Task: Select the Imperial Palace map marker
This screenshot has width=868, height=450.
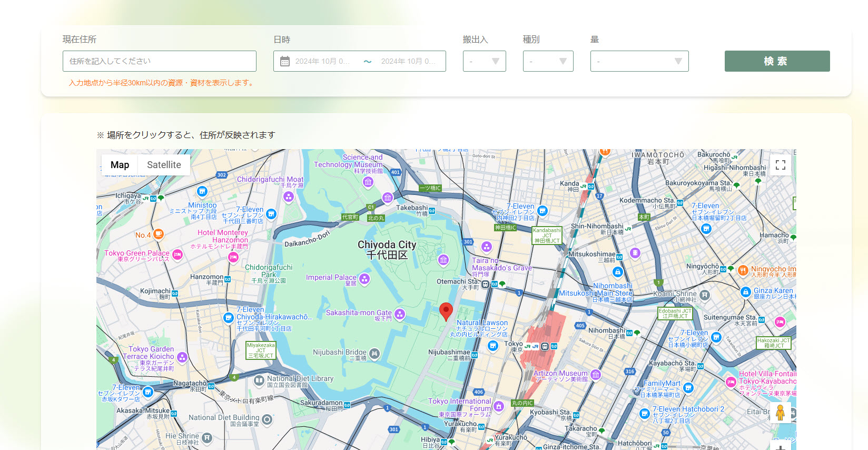Action: (364, 279)
